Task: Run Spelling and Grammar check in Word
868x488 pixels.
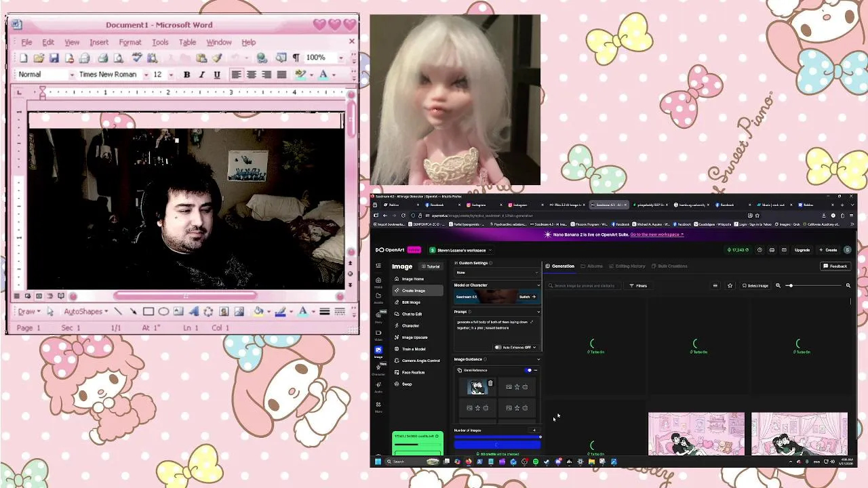Action: click(x=136, y=58)
